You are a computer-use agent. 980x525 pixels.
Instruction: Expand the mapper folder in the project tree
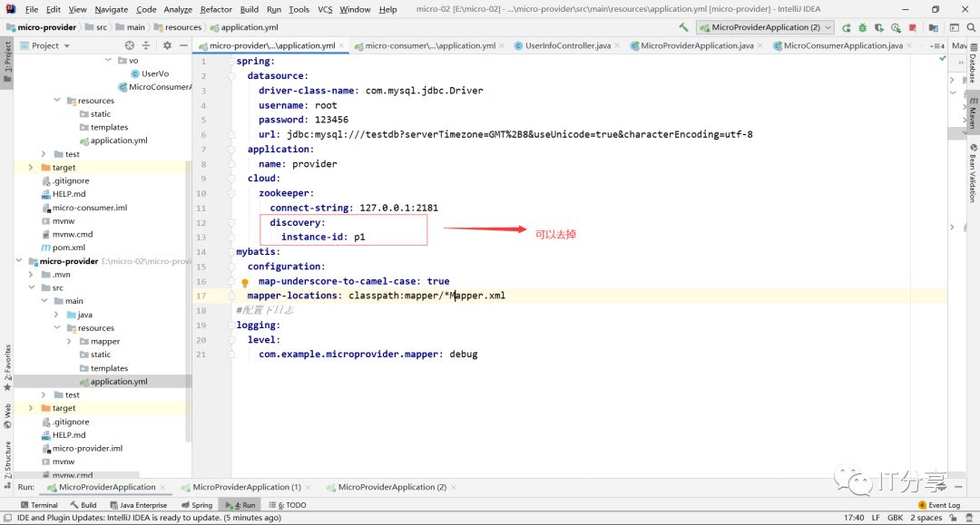[x=69, y=342]
